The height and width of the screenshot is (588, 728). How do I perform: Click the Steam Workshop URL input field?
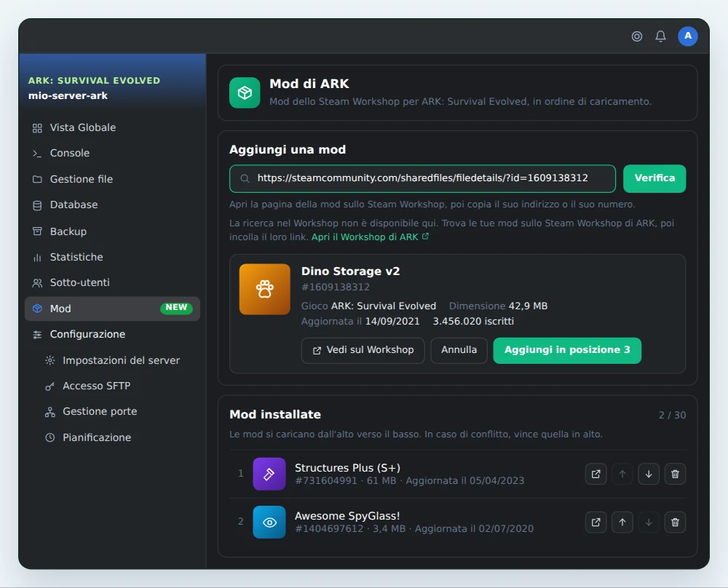click(x=422, y=179)
